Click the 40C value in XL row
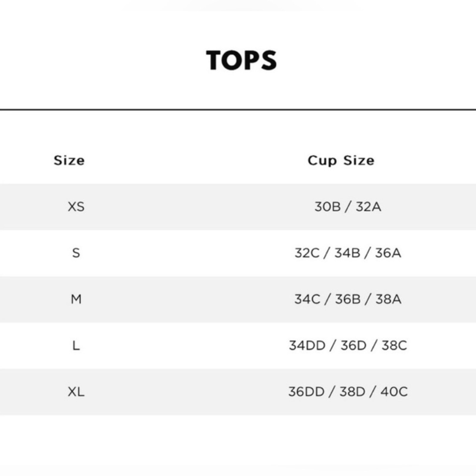The height and width of the screenshot is (476, 476). [394, 392]
